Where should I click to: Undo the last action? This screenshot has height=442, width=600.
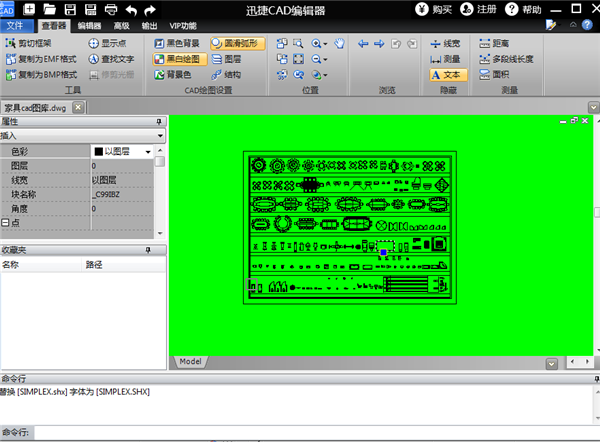pos(131,10)
